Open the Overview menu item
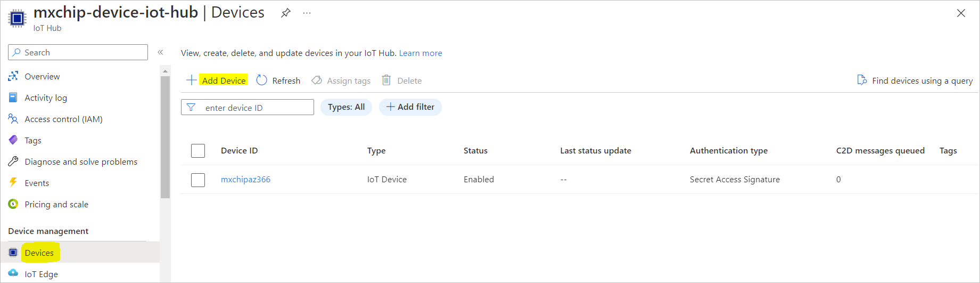The width and height of the screenshot is (980, 283). 42,76
